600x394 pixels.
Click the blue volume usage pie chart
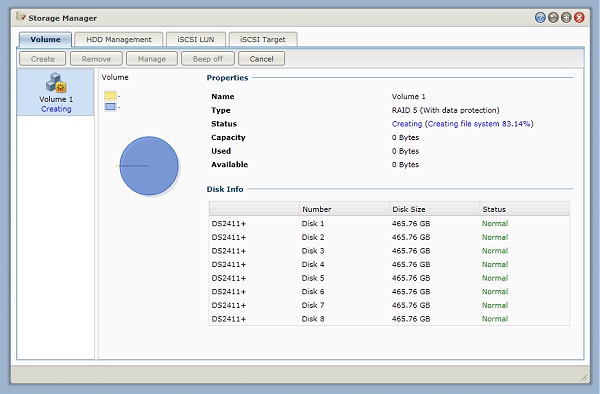click(149, 166)
